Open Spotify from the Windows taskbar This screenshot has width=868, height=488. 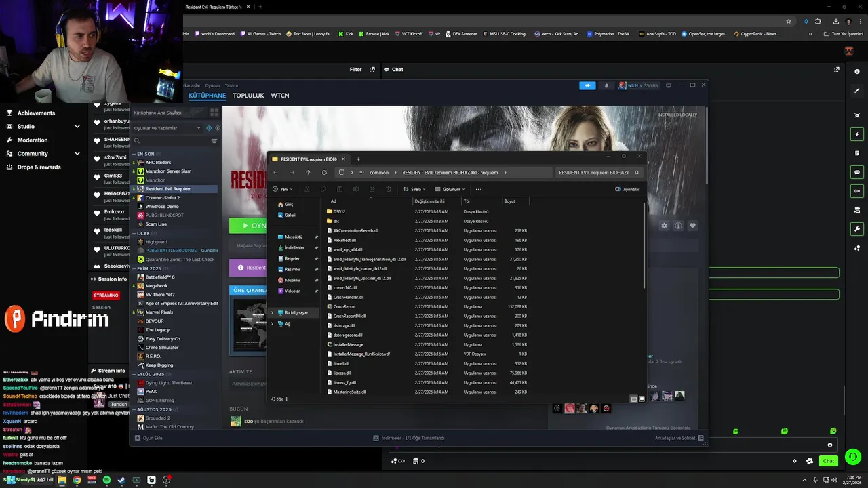point(106,480)
